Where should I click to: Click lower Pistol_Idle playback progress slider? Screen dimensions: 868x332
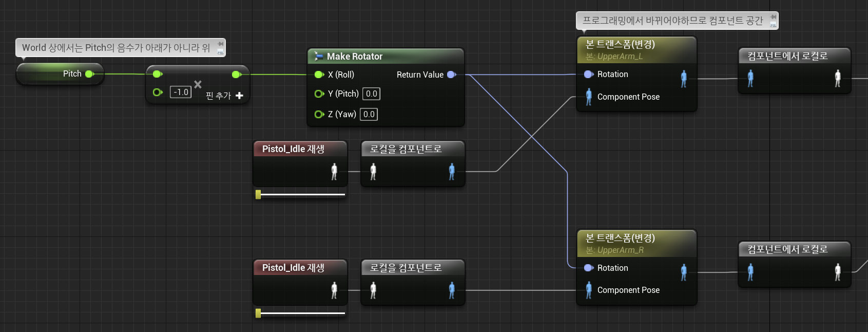(x=300, y=313)
